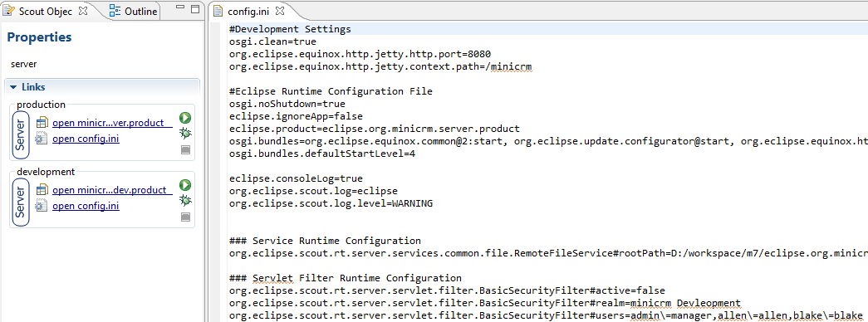The width and height of the screenshot is (868, 322).
Task: Open config.ini link under production
Action: 86,139
